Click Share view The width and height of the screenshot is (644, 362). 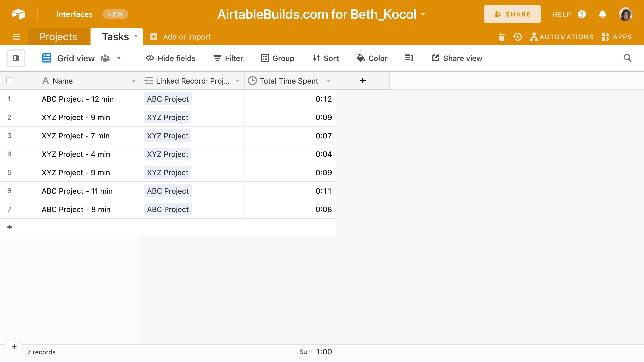(x=457, y=58)
